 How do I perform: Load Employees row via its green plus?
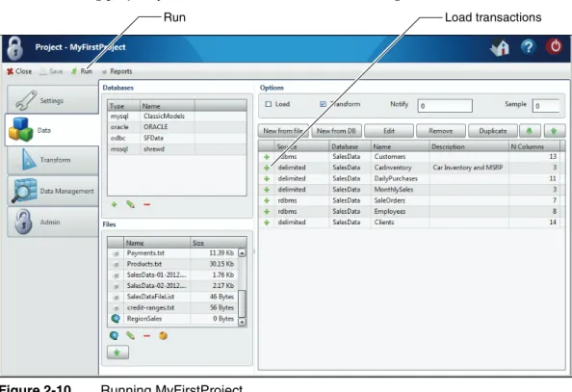pos(267,211)
